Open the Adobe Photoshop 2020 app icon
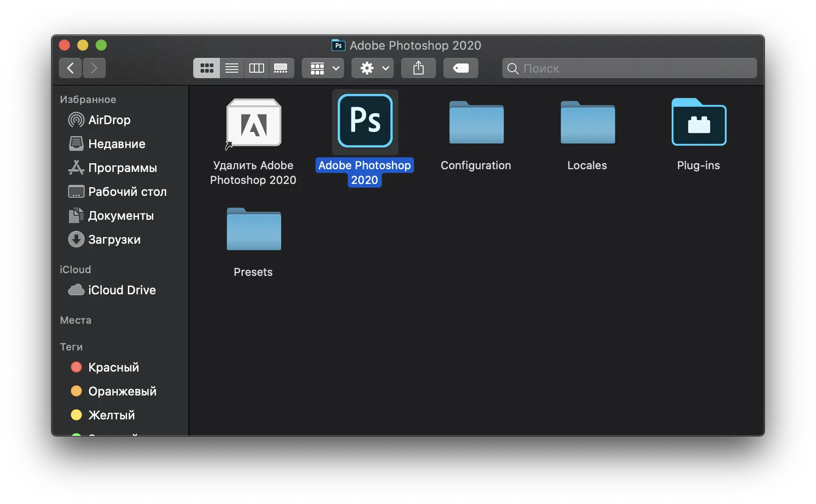This screenshot has height=504, width=816. pyautogui.click(x=365, y=121)
